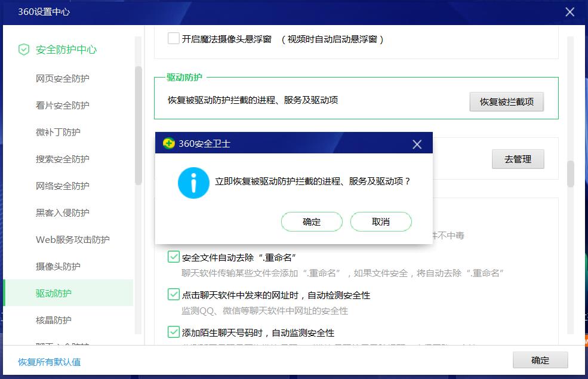This screenshot has width=588, height=379.
Task: Close the 360设置中心 window
Action: (570, 12)
